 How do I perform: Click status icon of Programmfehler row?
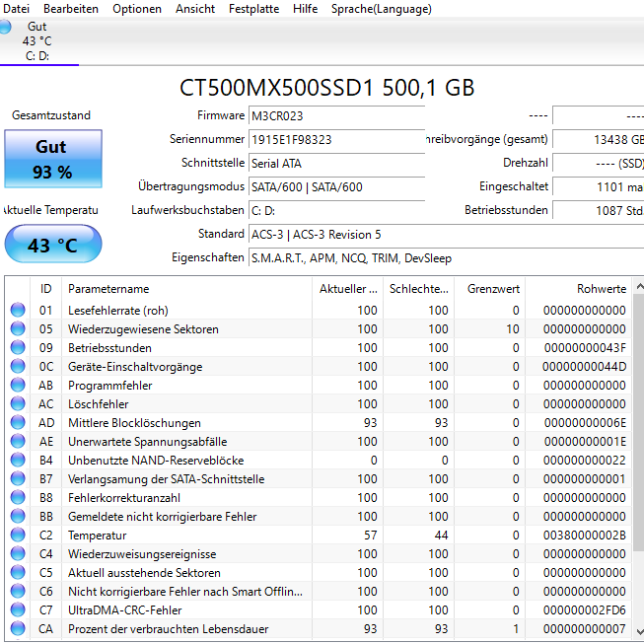point(18,385)
